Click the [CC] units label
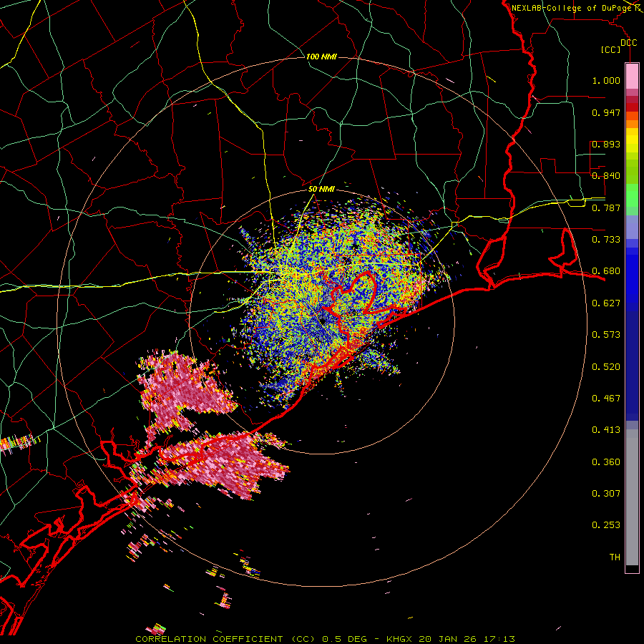 tap(611, 49)
